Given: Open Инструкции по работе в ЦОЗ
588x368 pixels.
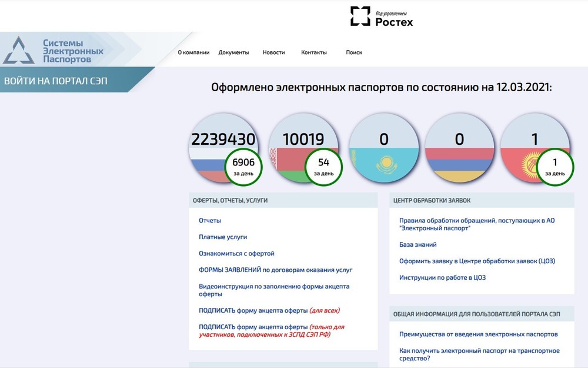Looking at the screenshot, I should click(x=442, y=278).
